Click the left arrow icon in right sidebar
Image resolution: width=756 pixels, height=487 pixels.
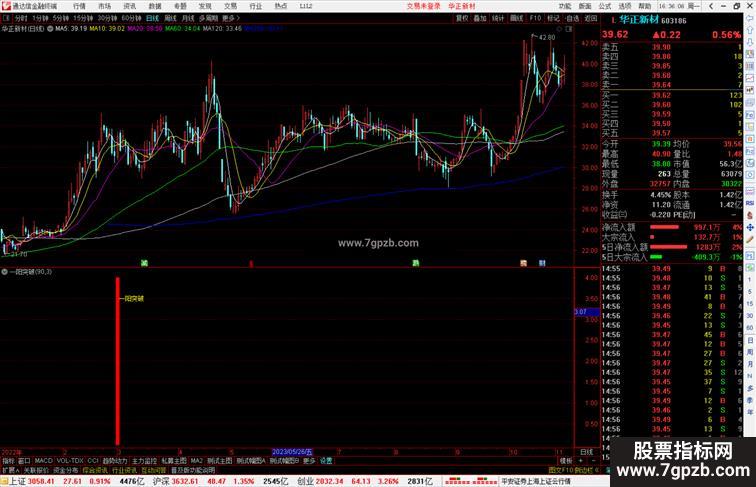(750, 18)
